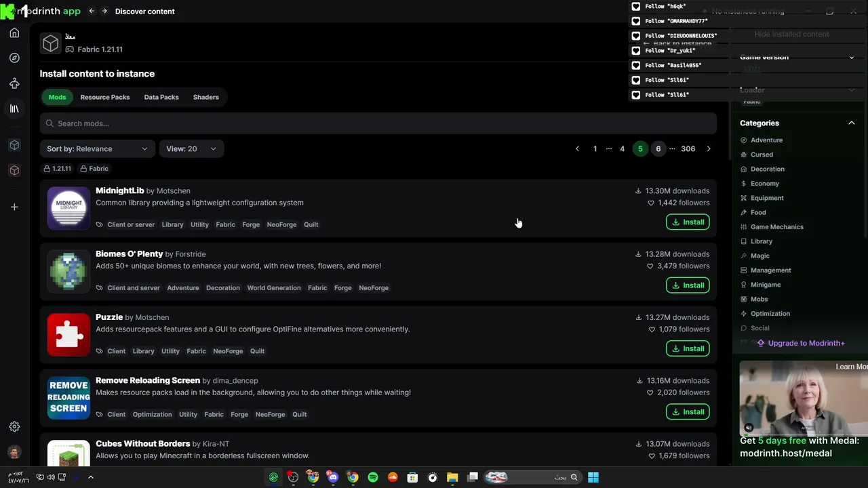This screenshot has height=488, width=868.
Task: Install Puzzle mod
Action: coord(688,348)
